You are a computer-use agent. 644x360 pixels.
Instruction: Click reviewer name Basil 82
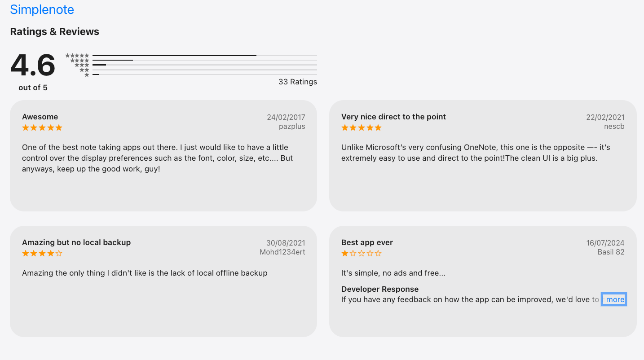click(611, 252)
